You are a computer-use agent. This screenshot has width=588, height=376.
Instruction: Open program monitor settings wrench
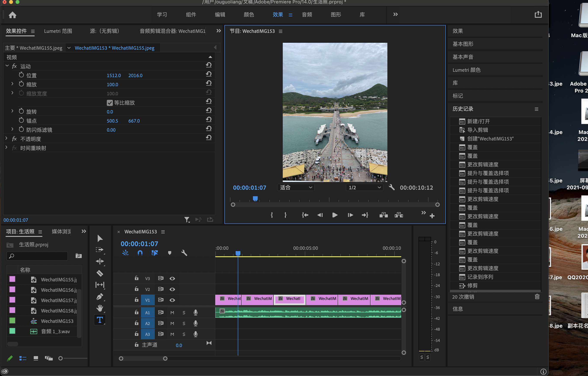click(x=392, y=187)
